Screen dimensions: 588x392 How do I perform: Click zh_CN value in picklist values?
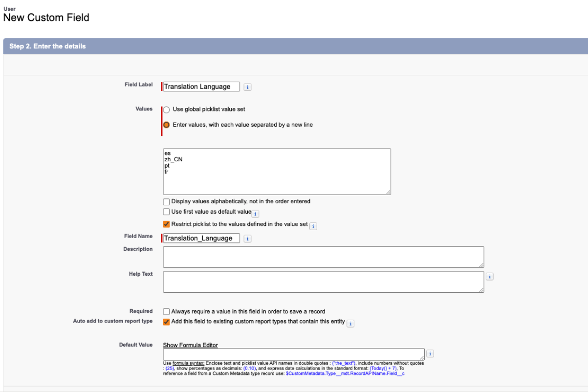pos(174,159)
